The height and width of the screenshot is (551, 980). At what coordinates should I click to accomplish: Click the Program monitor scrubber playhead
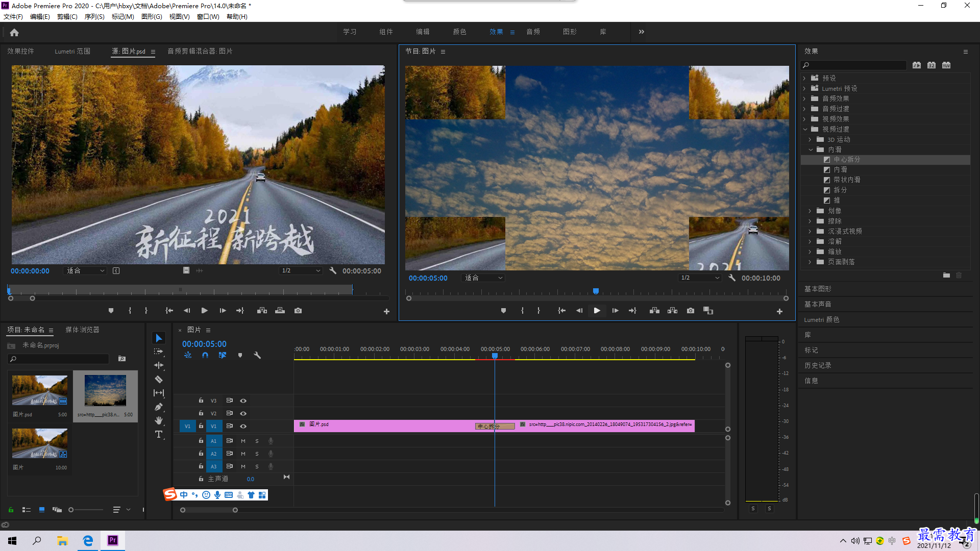click(x=596, y=291)
